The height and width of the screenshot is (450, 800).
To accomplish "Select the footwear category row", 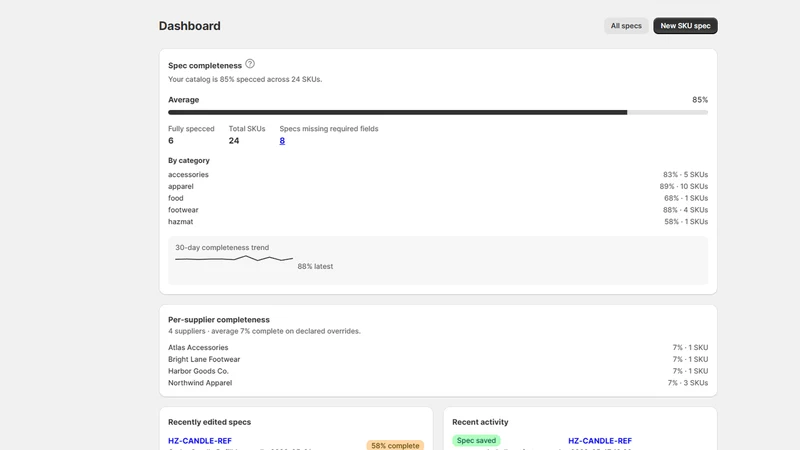I will (x=438, y=210).
